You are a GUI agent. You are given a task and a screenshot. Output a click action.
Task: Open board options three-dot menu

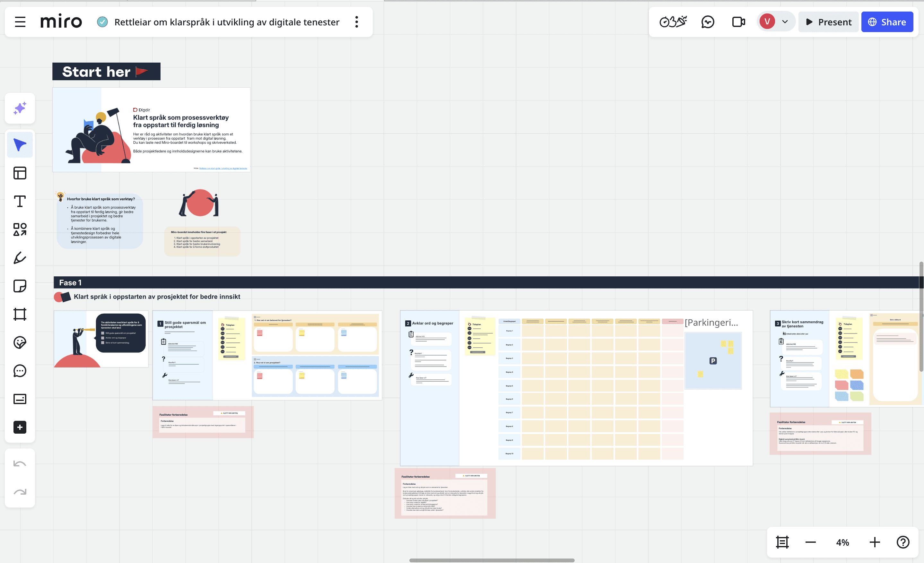click(x=357, y=22)
